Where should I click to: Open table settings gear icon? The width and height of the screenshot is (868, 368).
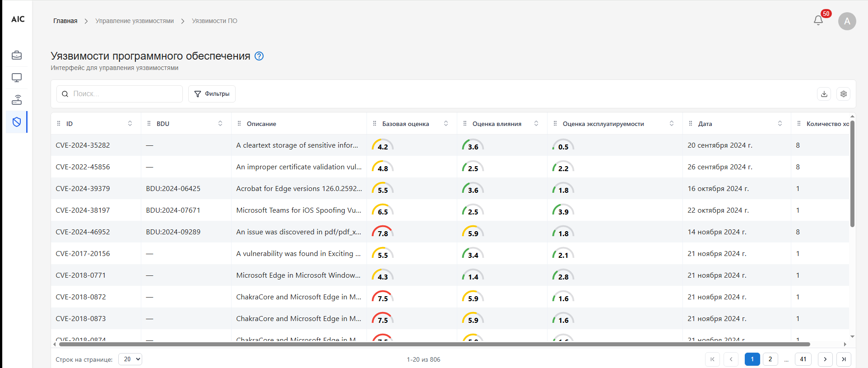(843, 94)
